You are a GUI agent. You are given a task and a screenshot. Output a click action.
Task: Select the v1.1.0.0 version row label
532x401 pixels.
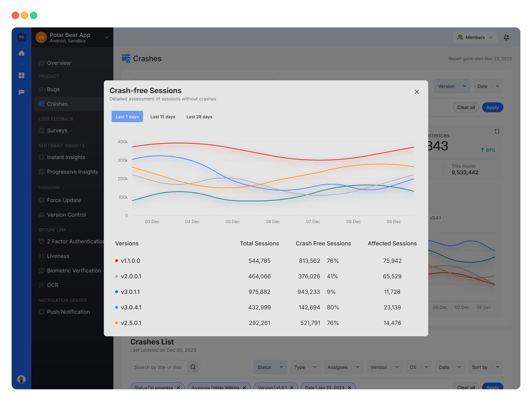(130, 260)
